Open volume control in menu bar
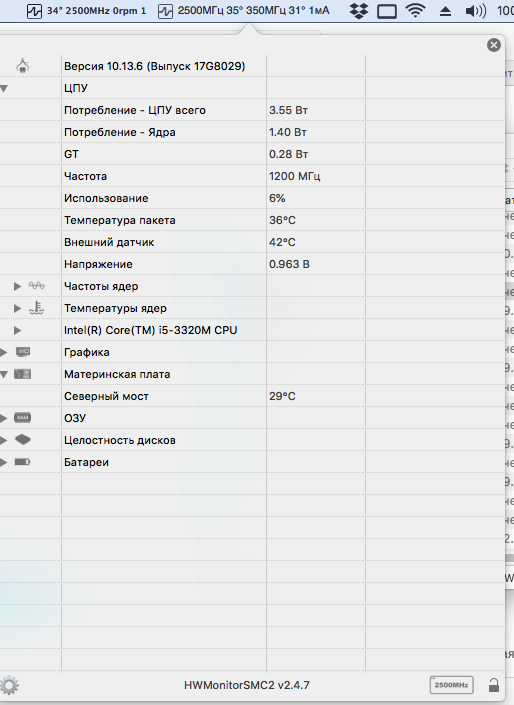Viewport: 514px width, 705px height. [x=476, y=11]
